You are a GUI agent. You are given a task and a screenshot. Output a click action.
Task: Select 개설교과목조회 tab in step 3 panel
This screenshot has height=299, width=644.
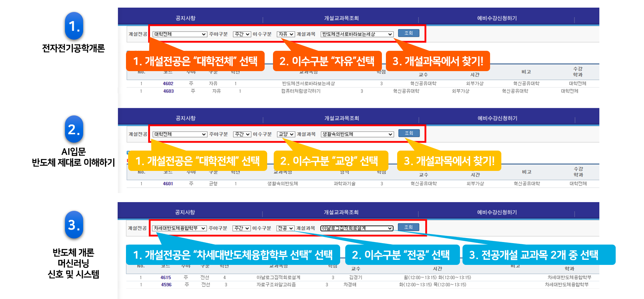tap(341, 212)
